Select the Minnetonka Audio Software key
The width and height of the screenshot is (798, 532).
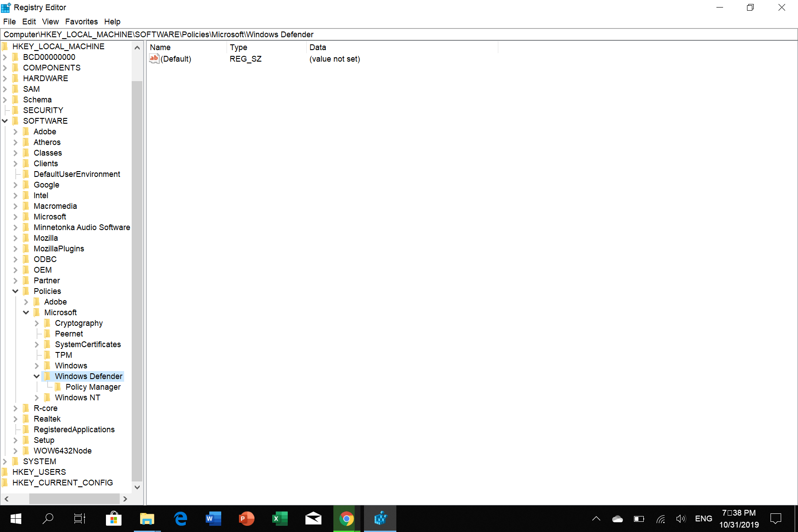[x=82, y=227]
